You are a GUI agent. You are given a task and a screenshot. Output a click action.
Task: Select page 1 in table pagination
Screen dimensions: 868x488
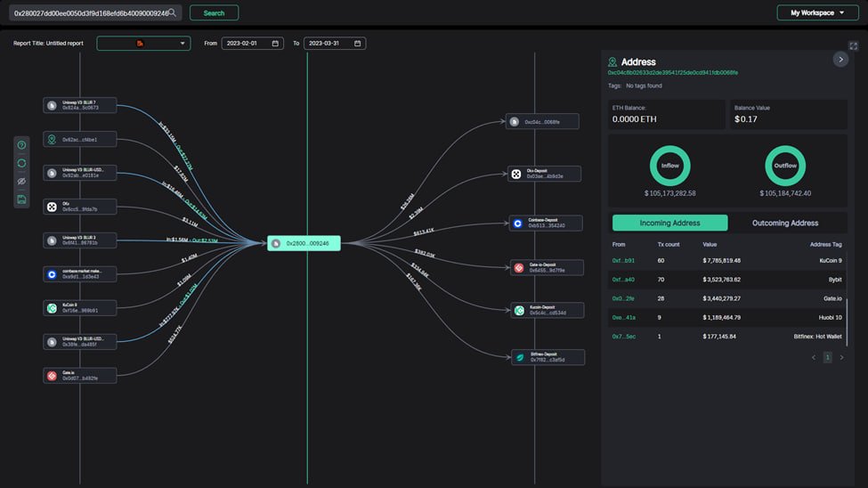click(828, 357)
